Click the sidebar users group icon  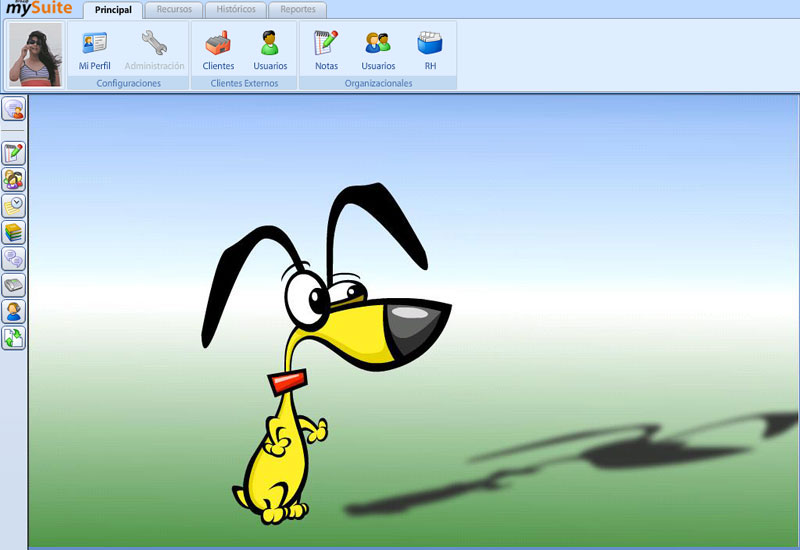click(x=14, y=180)
